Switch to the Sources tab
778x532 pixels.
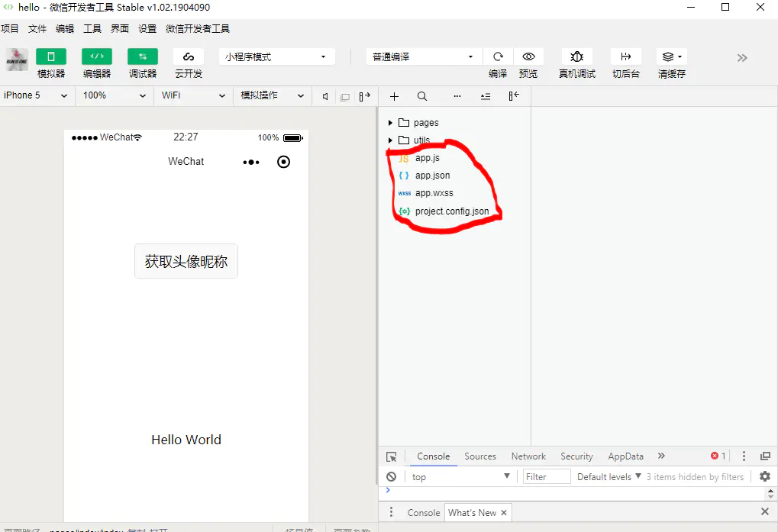pyautogui.click(x=479, y=456)
